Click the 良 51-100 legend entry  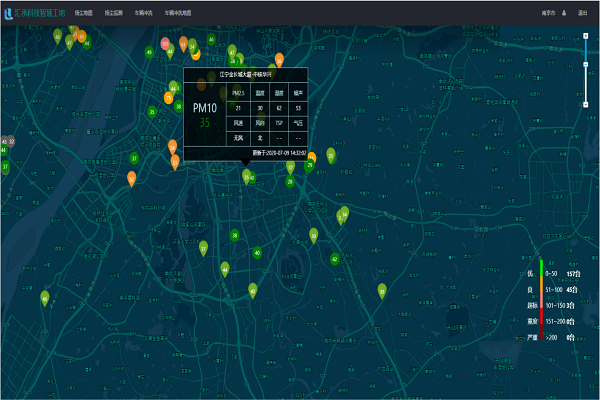553,290
